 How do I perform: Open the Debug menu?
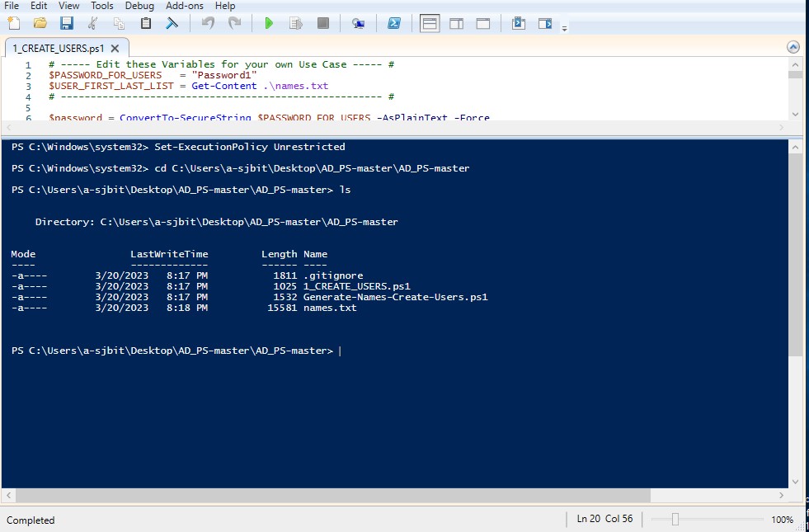point(139,6)
